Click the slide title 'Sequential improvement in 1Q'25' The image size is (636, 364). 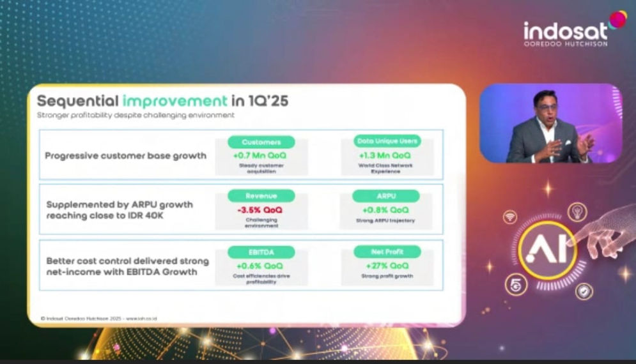(162, 101)
